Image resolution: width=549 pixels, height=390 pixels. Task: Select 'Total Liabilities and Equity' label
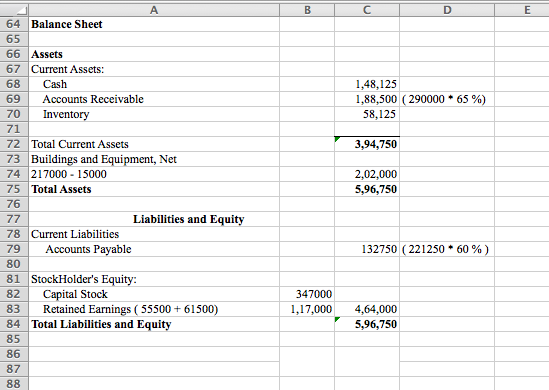click(x=154, y=324)
